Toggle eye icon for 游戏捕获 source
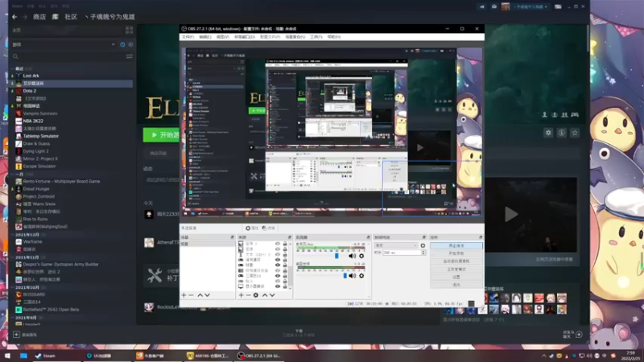 [278, 260]
